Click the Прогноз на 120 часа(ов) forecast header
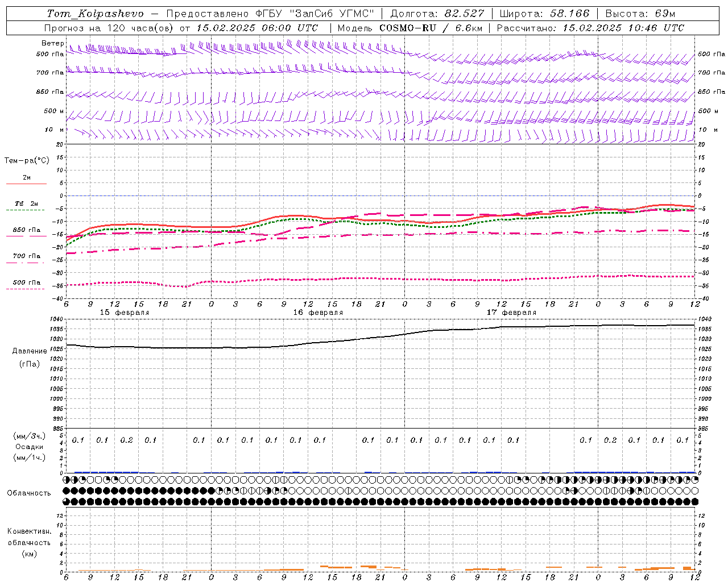 pyautogui.click(x=110, y=28)
